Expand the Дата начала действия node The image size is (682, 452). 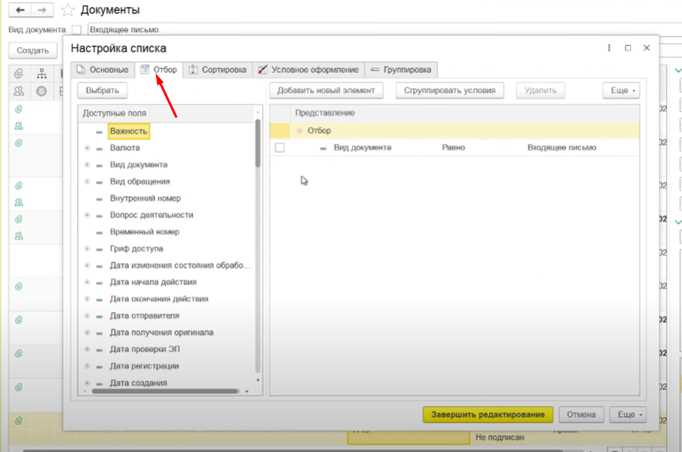[x=87, y=282]
